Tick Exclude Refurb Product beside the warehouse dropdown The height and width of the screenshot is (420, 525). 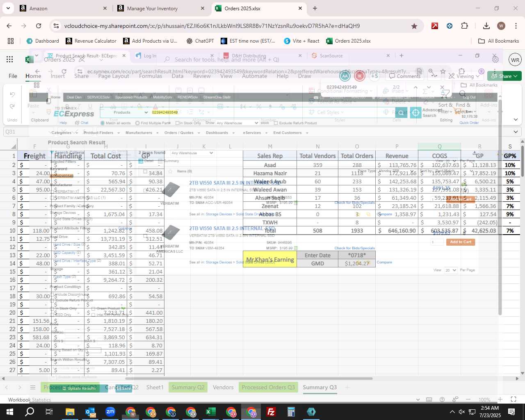(x=276, y=123)
